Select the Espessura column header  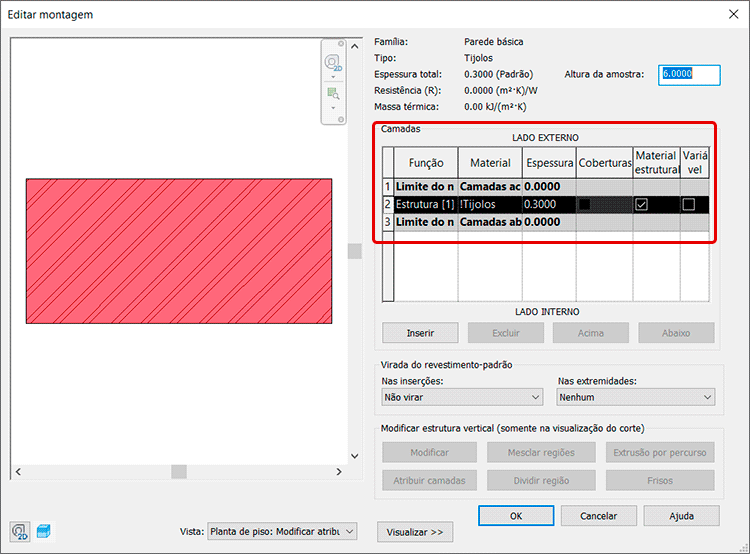click(x=550, y=163)
